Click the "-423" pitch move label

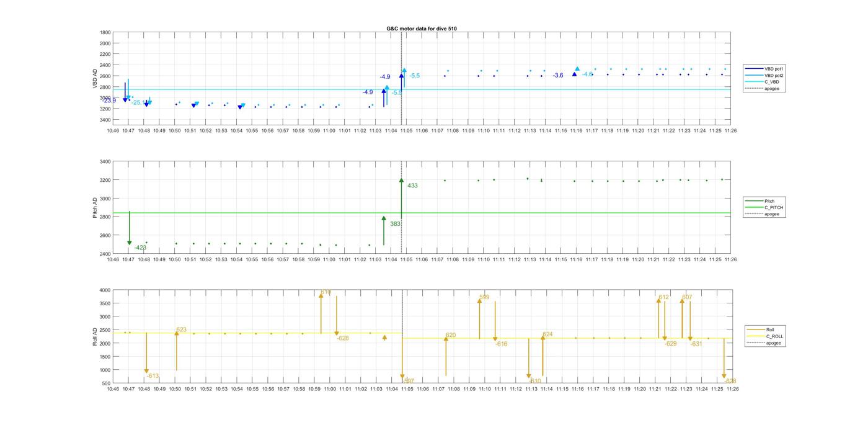pyautogui.click(x=140, y=248)
